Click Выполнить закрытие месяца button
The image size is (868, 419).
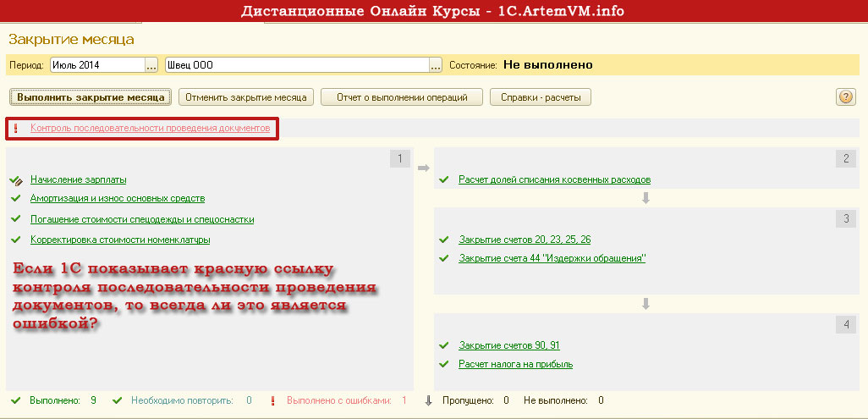(x=91, y=97)
